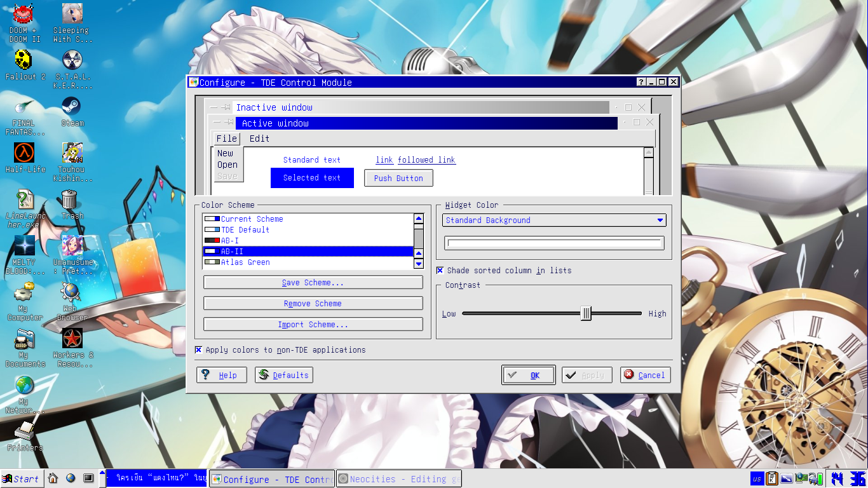Toggle Shade sorted column in lists
The image size is (868, 488).
click(440, 271)
